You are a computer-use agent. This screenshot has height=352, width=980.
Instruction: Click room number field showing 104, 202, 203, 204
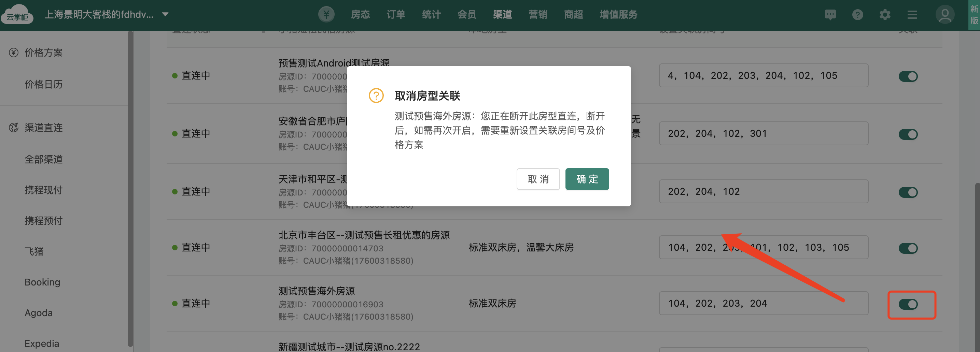coord(763,303)
